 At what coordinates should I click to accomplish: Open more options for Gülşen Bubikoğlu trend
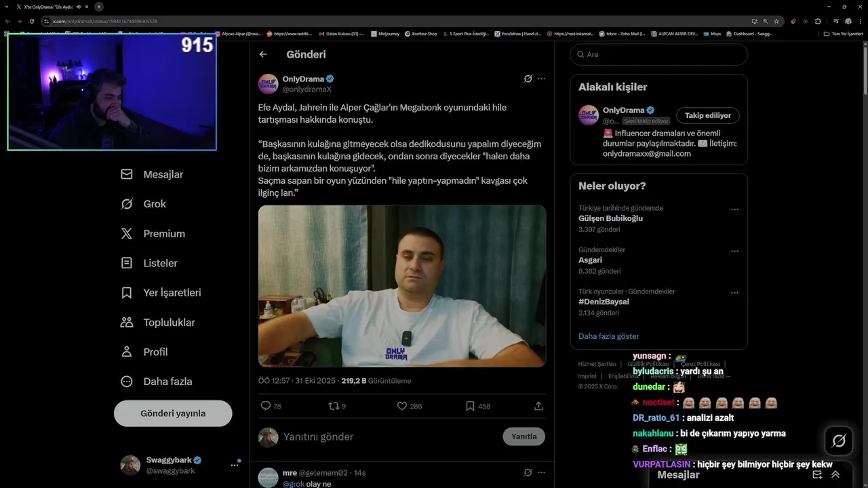(734, 209)
